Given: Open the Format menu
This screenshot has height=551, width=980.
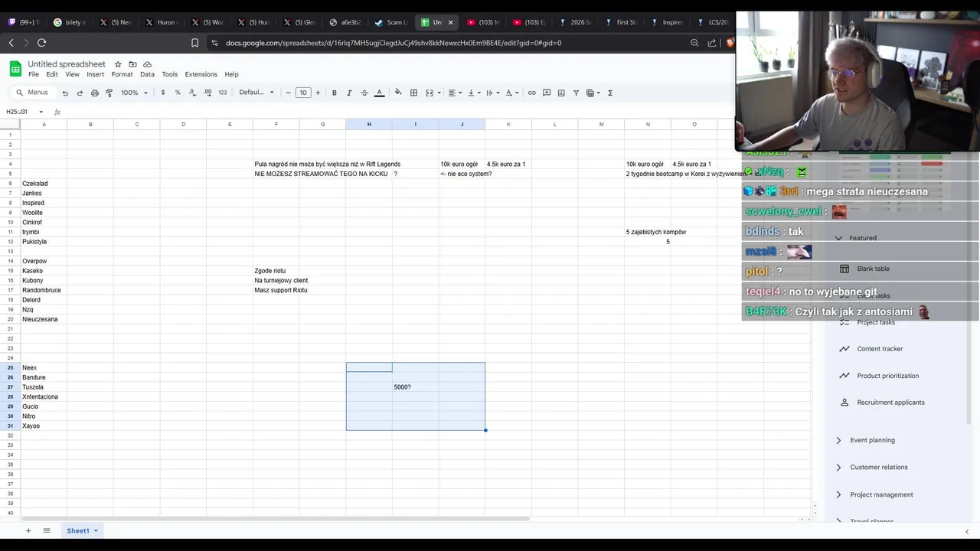Looking at the screenshot, I should click(x=122, y=74).
